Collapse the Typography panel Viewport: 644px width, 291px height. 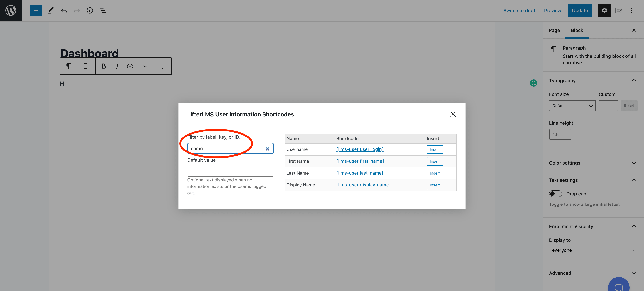coord(594,80)
